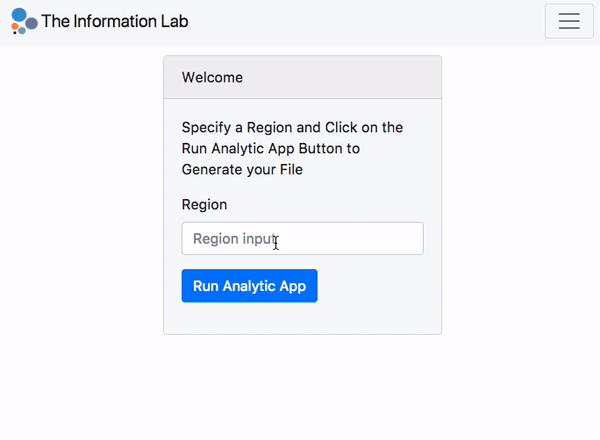This screenshot has height=440, width=600.
Task: Click the Region field label
Action: 204,205
